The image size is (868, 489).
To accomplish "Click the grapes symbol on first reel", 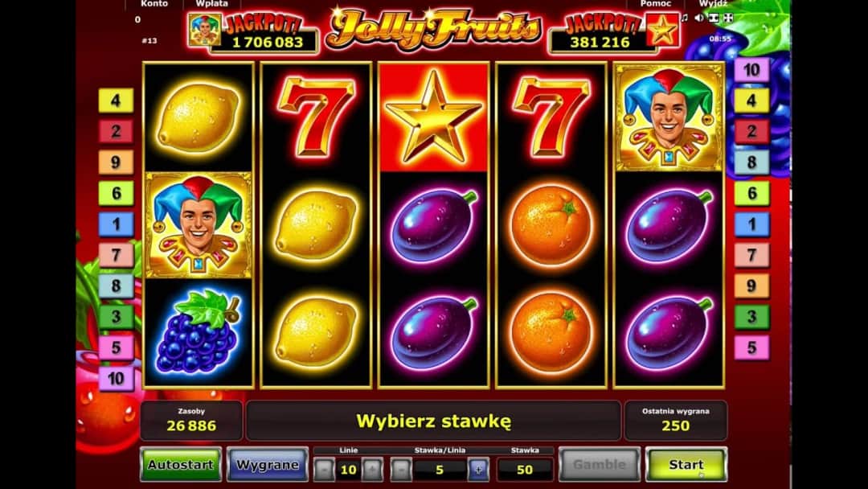I will pos(199,331).
